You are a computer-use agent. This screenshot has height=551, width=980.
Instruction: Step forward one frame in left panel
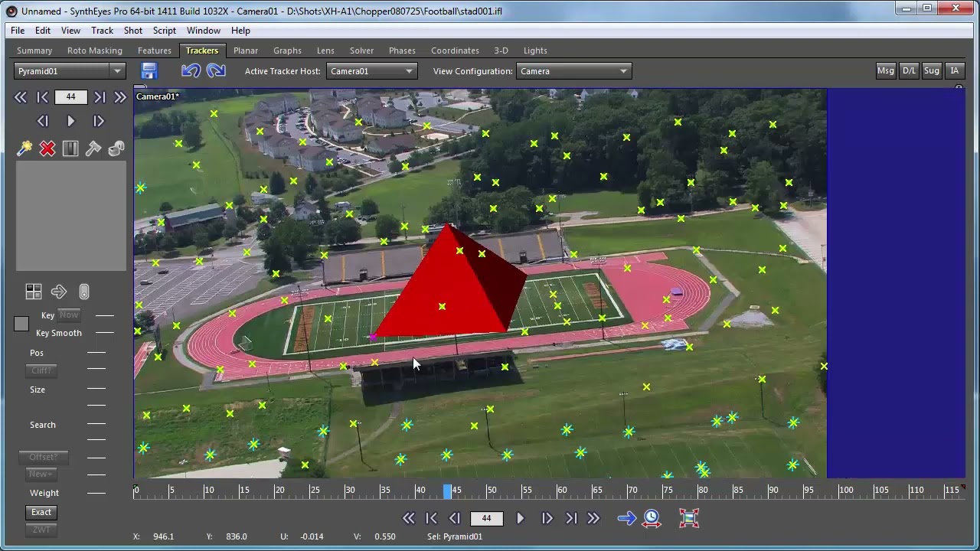click(x=98, y=121)
